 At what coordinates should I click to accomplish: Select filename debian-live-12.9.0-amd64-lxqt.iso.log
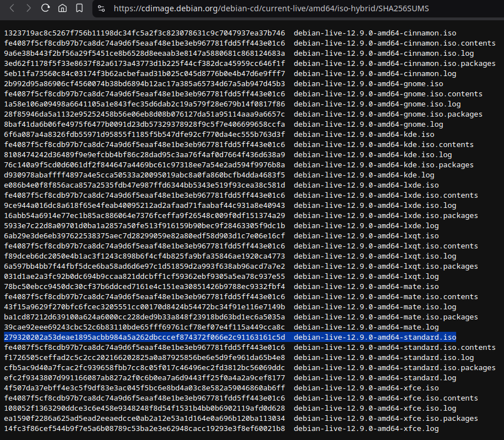pos(375,256)
